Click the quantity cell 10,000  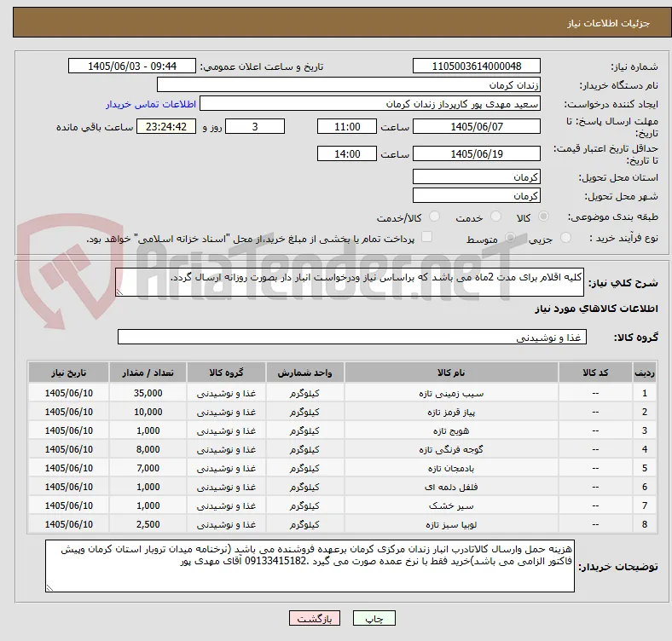pyautogui.click(x=148, y=412)
